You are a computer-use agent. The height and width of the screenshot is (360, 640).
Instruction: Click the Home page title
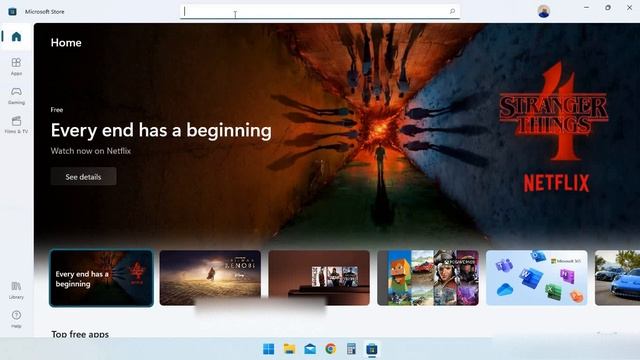point(66,42)
